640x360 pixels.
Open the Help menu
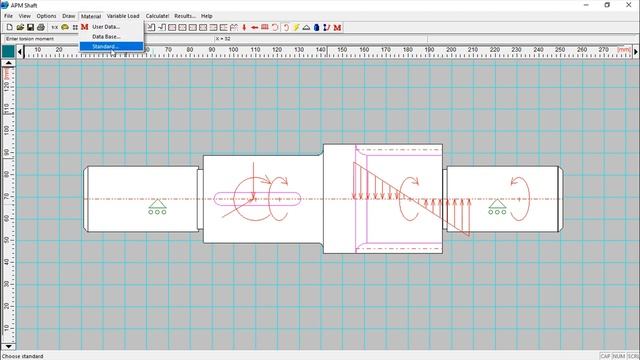click(207, 16)
